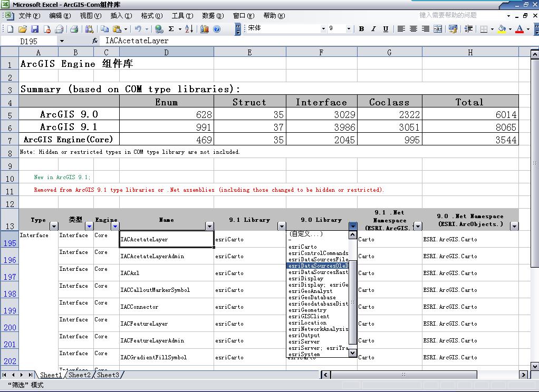539x392 pixels.
Task: Choose (自定义...) in the filter list
Action: [317, 234]
